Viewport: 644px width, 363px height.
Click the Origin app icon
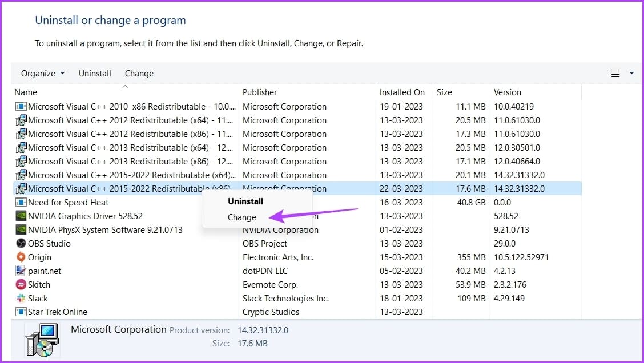coord(21,257)
